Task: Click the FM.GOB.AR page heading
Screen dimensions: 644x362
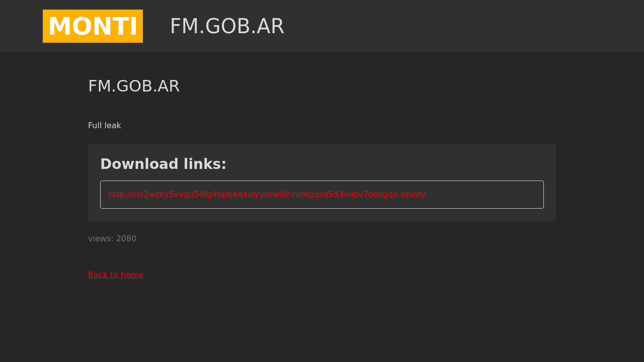Action: click(134, 86)
